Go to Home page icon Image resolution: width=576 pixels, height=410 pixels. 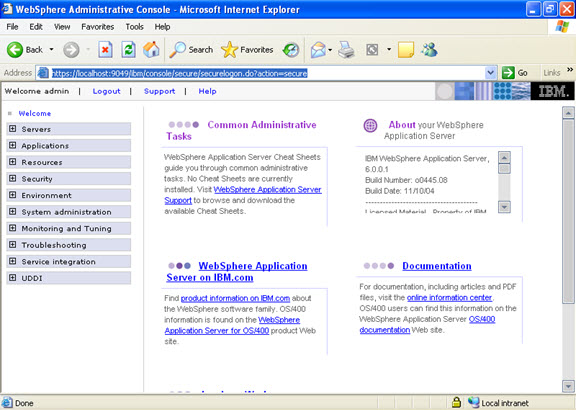click(151, 50)
